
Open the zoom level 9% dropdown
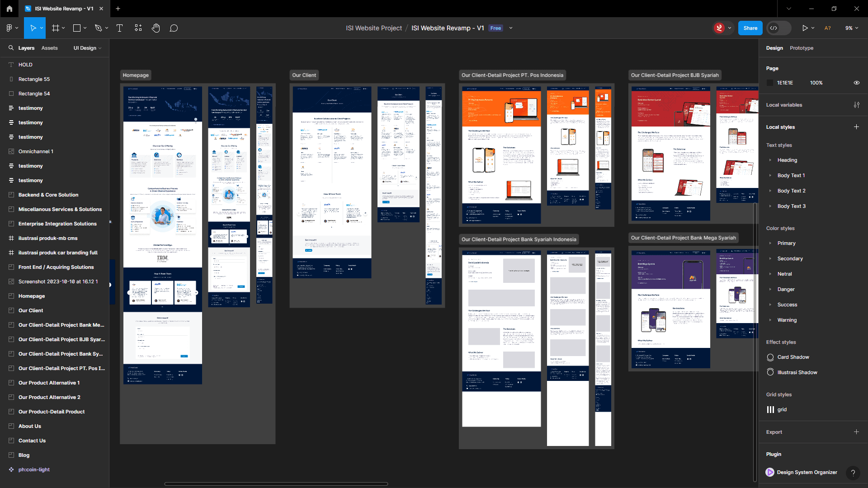click(851, 28)
